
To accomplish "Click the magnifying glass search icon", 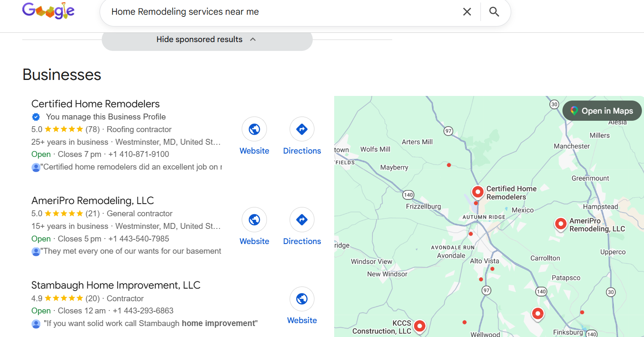I will tap(494, 12).
